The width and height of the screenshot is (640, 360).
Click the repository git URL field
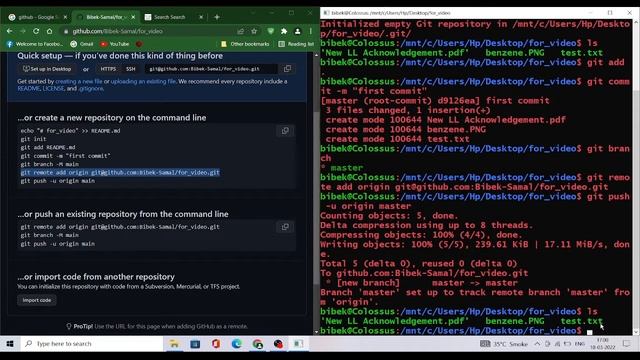(x=211, y=69)
